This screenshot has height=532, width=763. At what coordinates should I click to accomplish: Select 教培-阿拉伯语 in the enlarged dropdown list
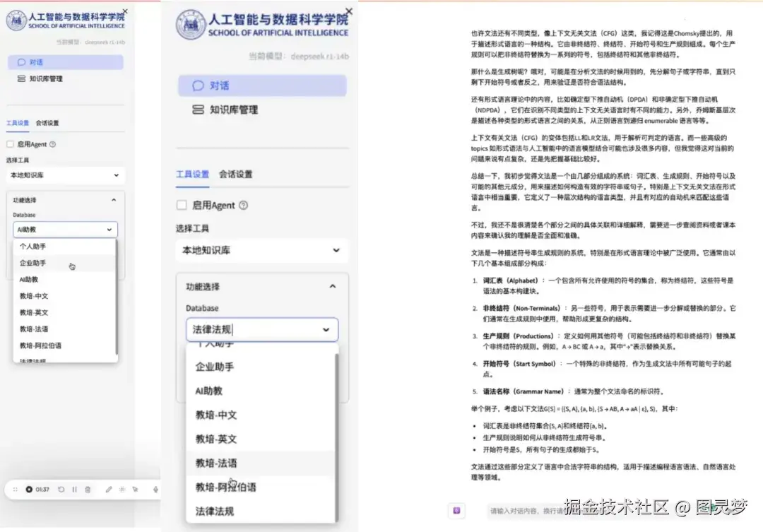260,487
